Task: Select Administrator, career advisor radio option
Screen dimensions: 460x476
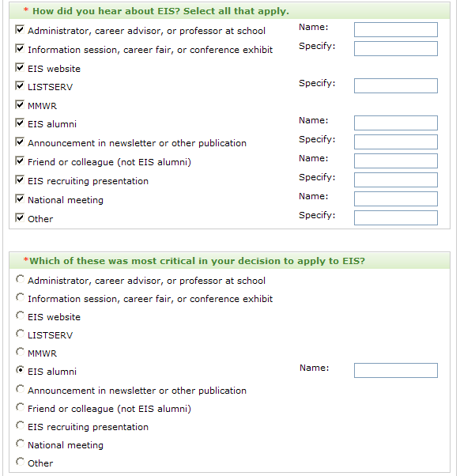Action: click(20, 279)
